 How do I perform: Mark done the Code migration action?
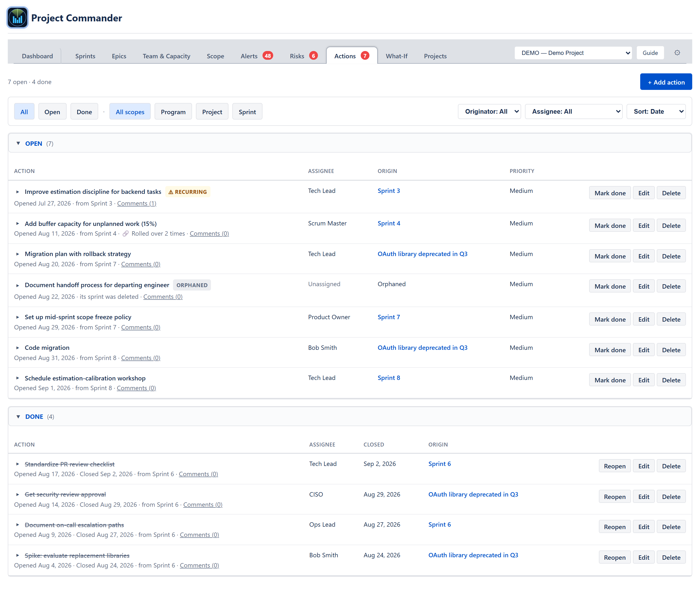click(610, 350)
